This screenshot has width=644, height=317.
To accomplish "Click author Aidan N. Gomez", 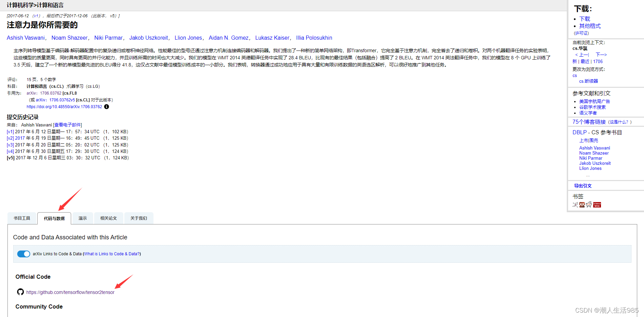I will pyautogui.click(x=229, y=38).
